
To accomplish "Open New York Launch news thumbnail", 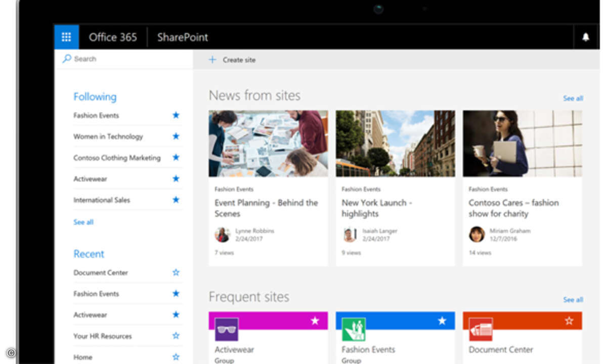I will click(395, 144).
